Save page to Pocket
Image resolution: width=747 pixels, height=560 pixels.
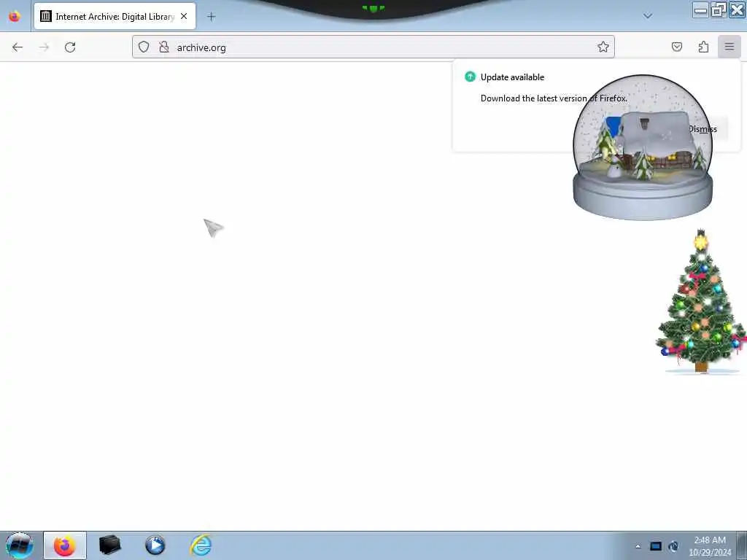pos(676,47)
